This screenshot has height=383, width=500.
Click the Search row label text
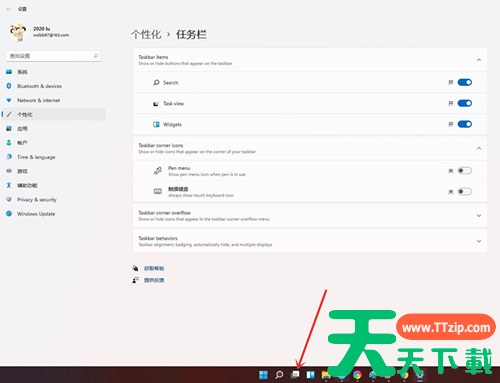point(171,83)
